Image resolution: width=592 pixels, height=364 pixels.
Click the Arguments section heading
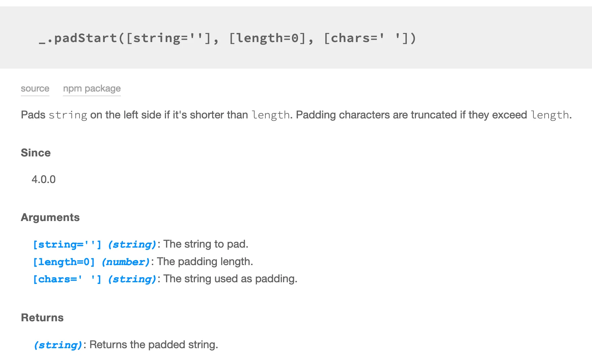50,217
